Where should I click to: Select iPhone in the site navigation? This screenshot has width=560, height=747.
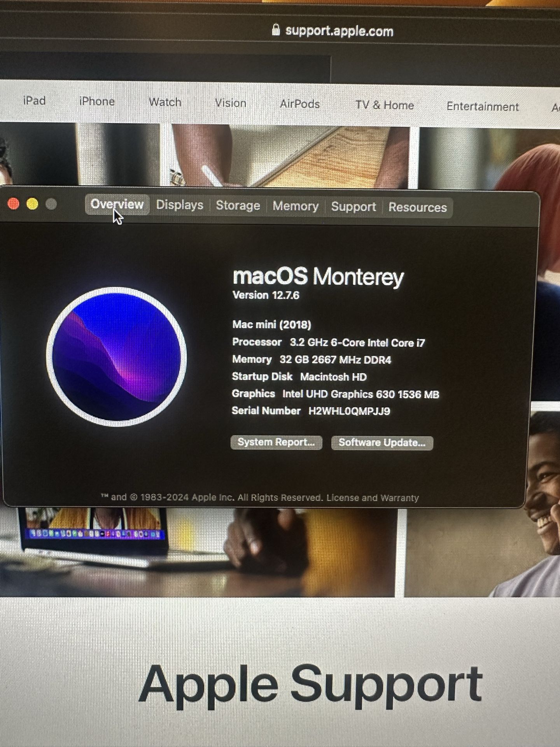[x=97, y=102]
